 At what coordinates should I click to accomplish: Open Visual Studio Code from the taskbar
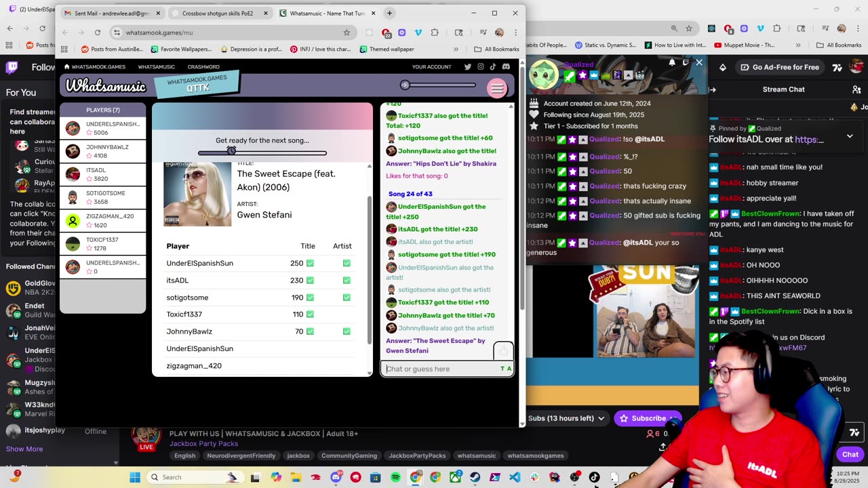(x=515, y=477)
